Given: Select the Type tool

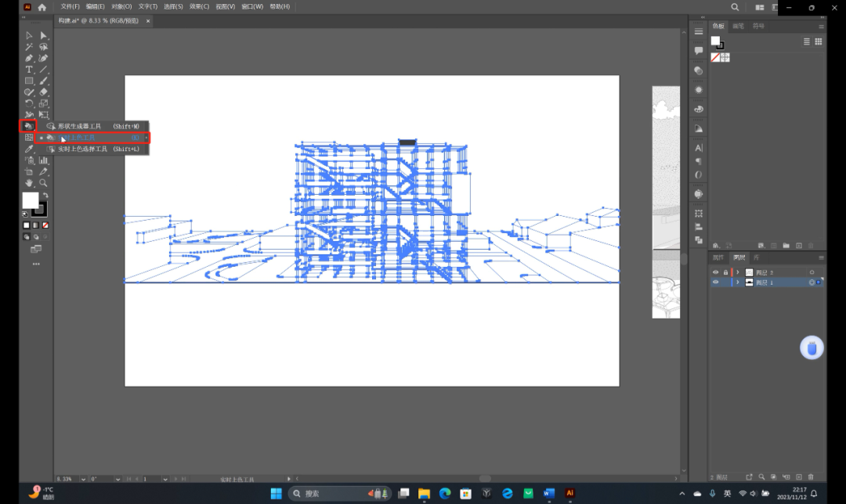Looking at the screenshot, I should (x=29, y=70).
